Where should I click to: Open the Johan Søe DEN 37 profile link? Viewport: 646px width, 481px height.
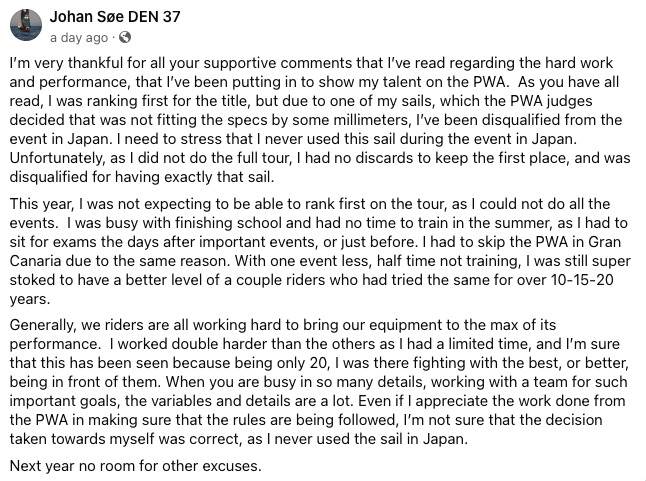[x=118, y=16]
